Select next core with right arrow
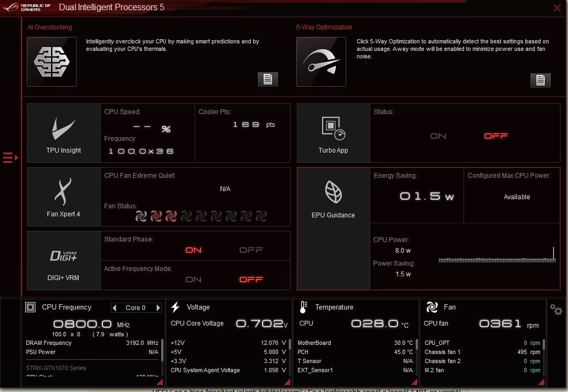 coord(158,308)
